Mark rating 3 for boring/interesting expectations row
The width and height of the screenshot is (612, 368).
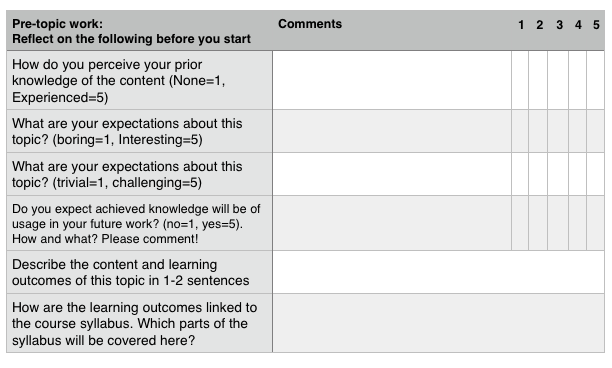point(558,131)
